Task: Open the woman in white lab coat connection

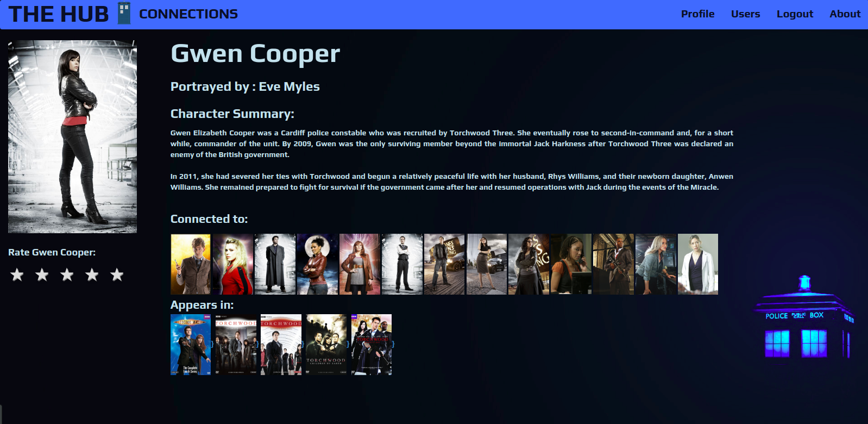Action: pos(699,264)
